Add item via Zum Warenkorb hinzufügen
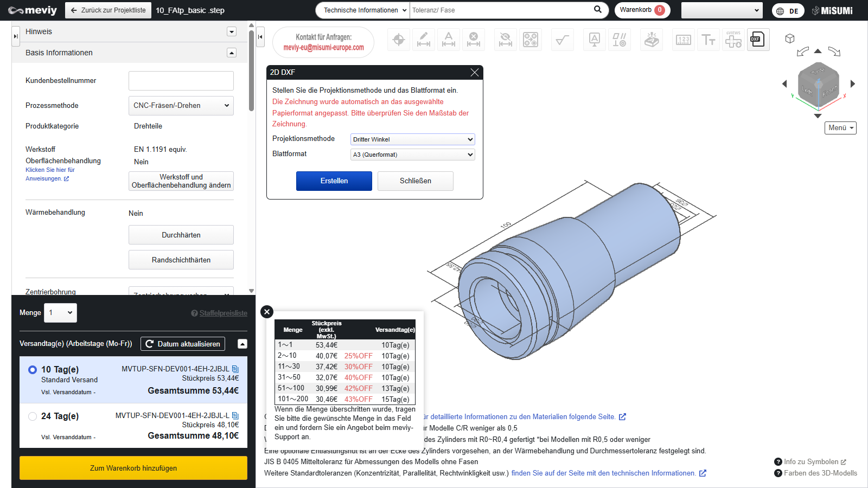The width and height of the screenshot is (868, 488). point(133,468)
